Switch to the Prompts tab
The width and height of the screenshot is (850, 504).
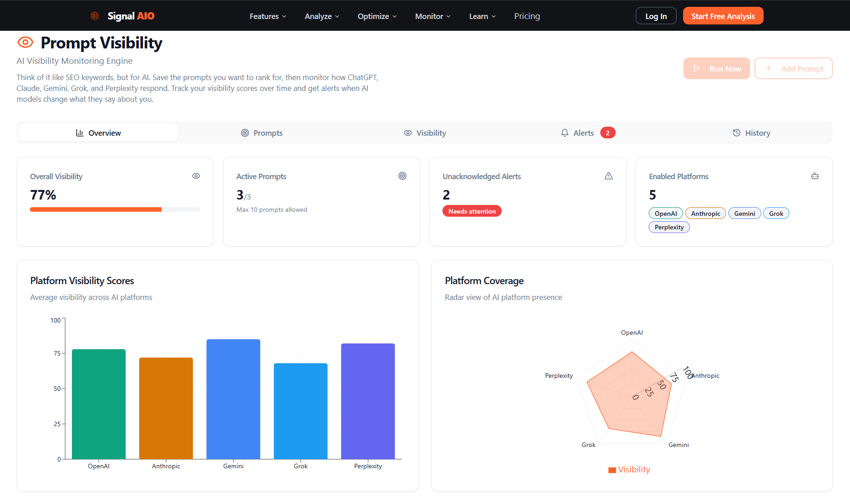point(261,133)
